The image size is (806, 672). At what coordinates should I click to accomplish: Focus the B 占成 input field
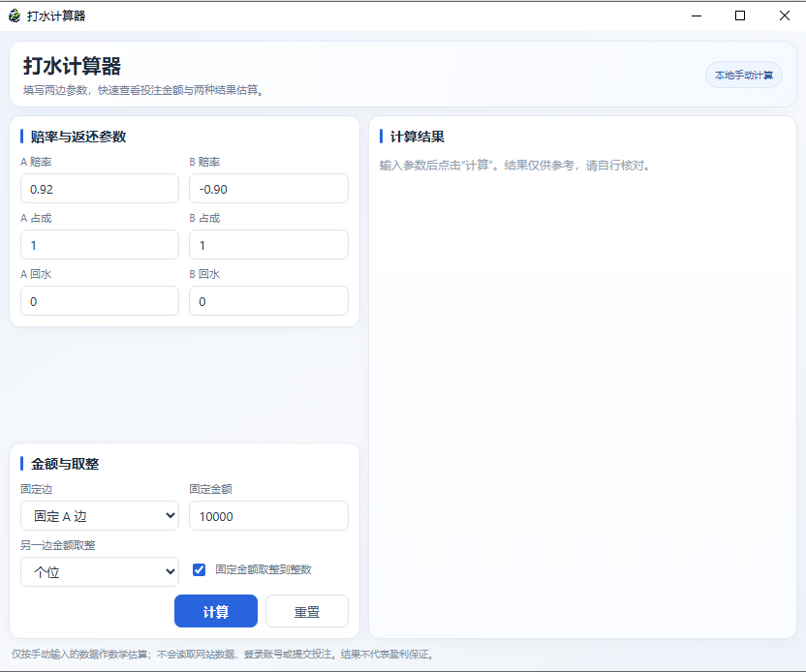point(269,245)
